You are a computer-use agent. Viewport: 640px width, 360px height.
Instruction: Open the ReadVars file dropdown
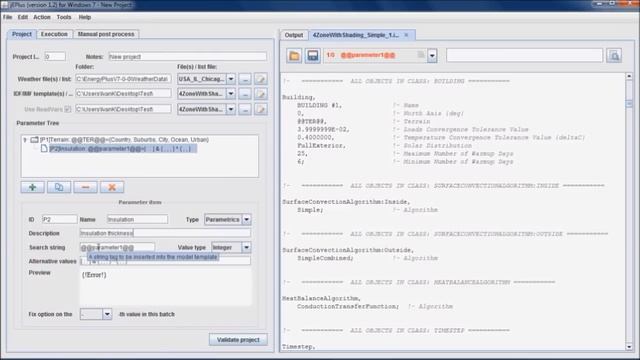point(231,109)
